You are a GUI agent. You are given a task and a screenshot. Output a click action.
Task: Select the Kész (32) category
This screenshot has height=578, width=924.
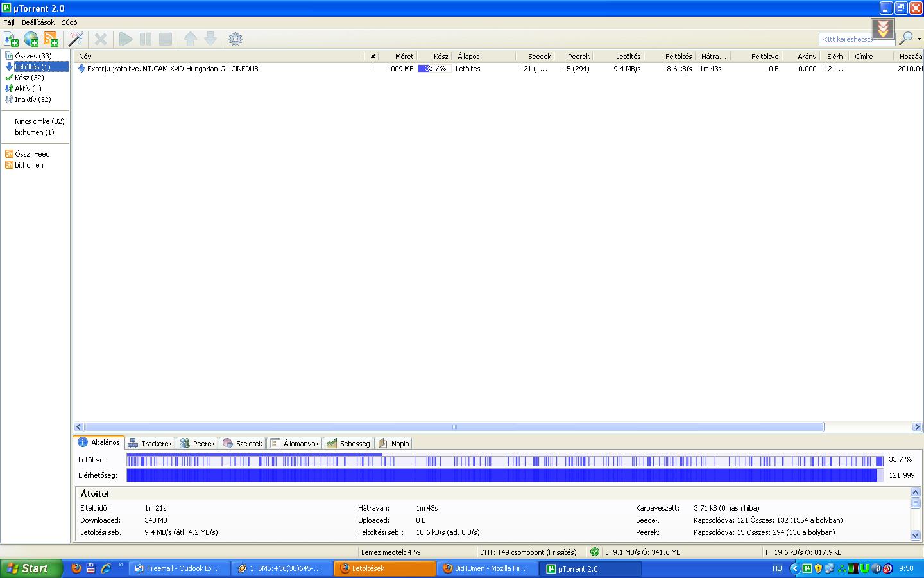[29, 78]
